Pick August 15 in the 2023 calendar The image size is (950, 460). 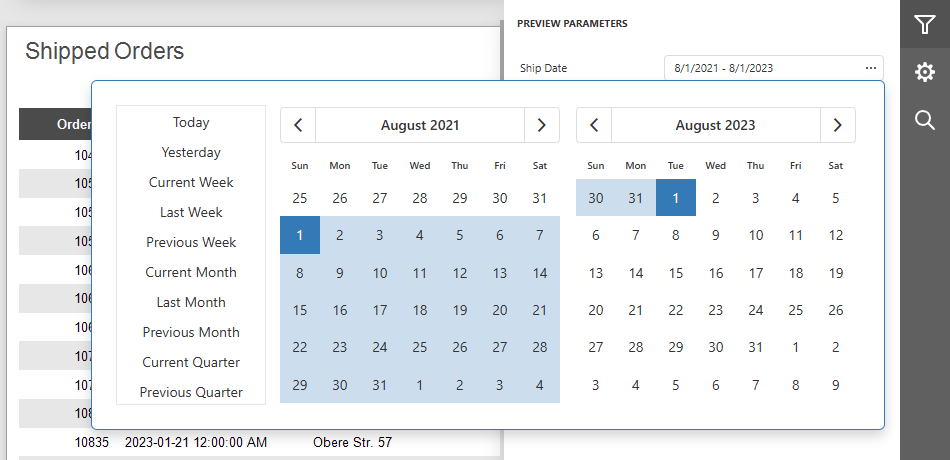pyautogui.click(x=676, y=273)
